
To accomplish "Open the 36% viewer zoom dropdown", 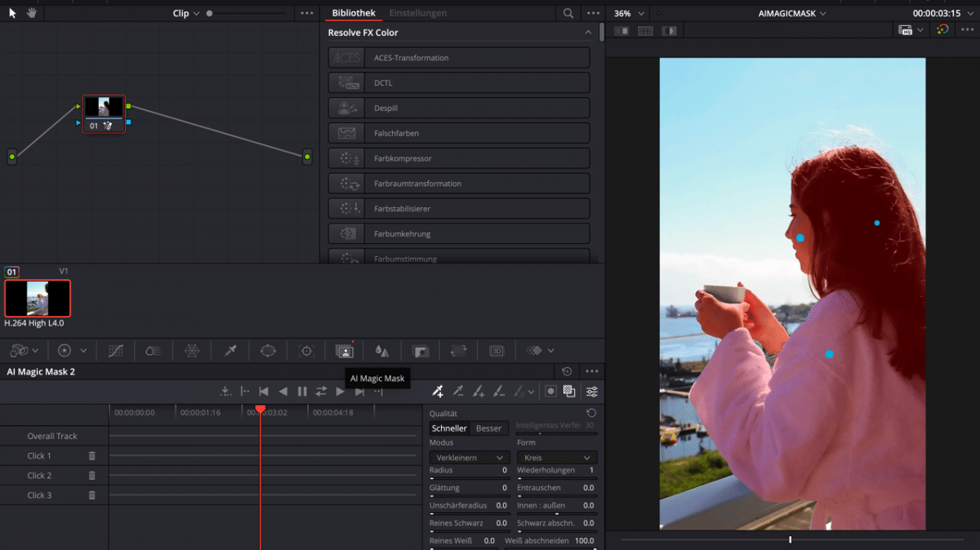I will (630, 14).
